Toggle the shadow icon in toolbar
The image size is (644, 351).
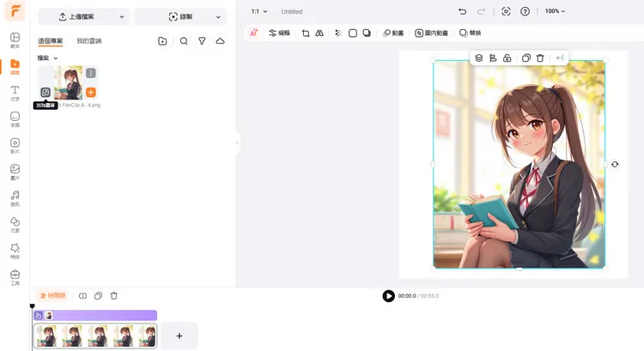coord(367,33)
